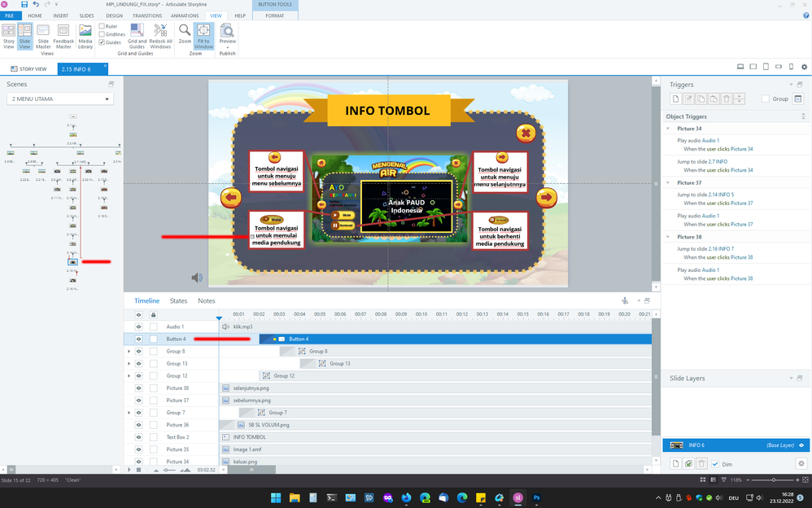Click the Zoom magnifier tool
Image resolution: width=812 pixels, height=508 pixels.
185,34
